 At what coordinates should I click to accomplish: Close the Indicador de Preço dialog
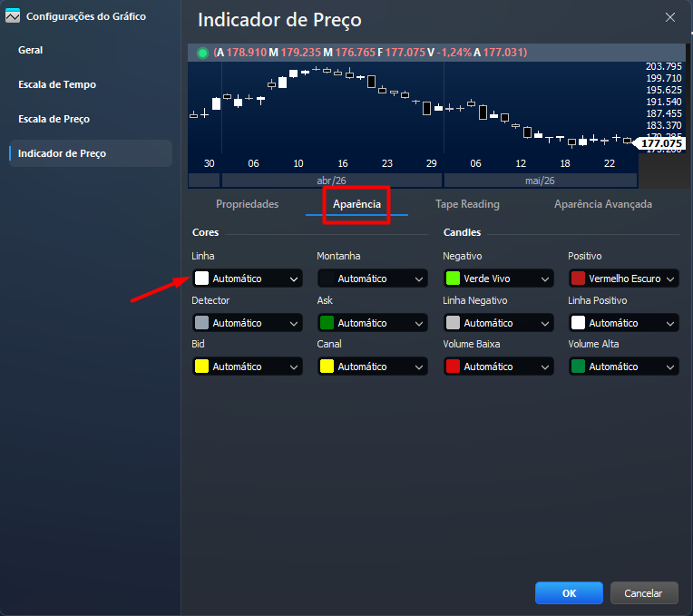pos(670,17)
